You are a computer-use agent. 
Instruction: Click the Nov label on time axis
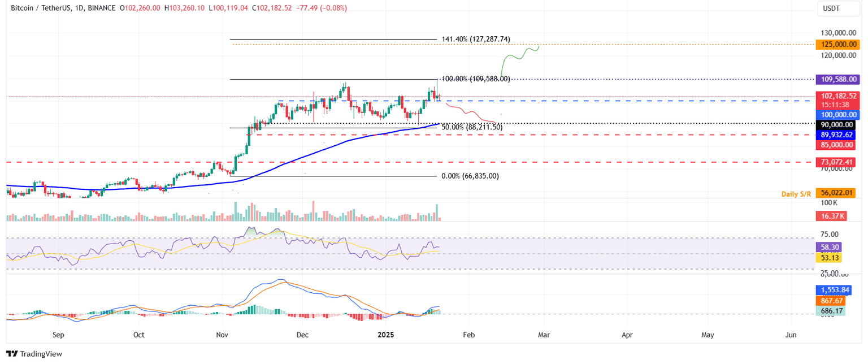[x=223, y=335]
